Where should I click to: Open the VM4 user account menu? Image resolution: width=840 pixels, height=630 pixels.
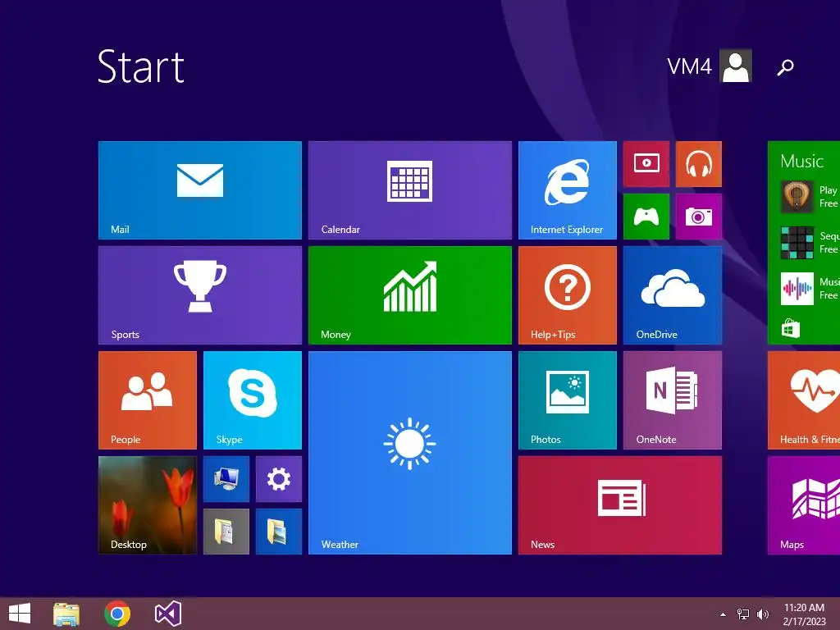(710, 66)
